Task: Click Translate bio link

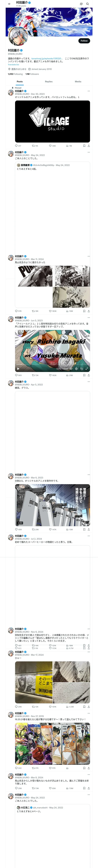Action: point(14,65)
